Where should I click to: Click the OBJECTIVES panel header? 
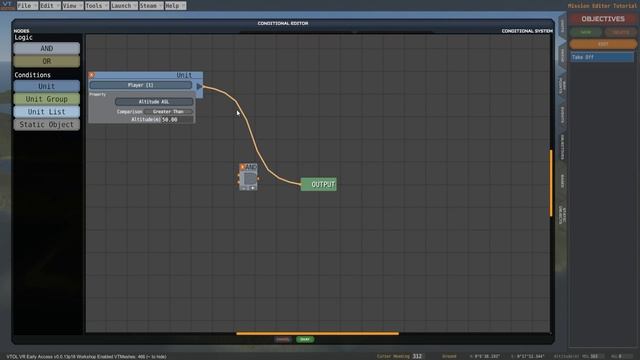tap(603, 19)
